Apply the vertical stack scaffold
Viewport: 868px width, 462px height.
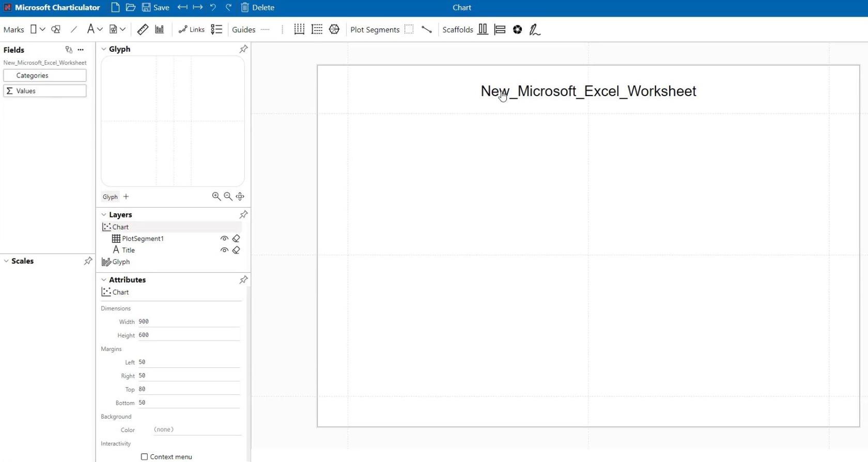pos(500,29)
